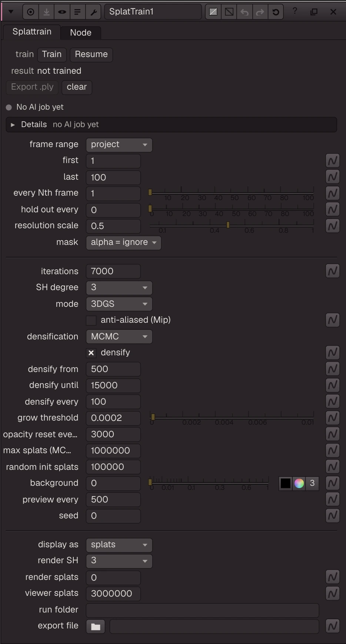Float the properties panel with the window icon

pyautogui.click(x=314, y=12)
